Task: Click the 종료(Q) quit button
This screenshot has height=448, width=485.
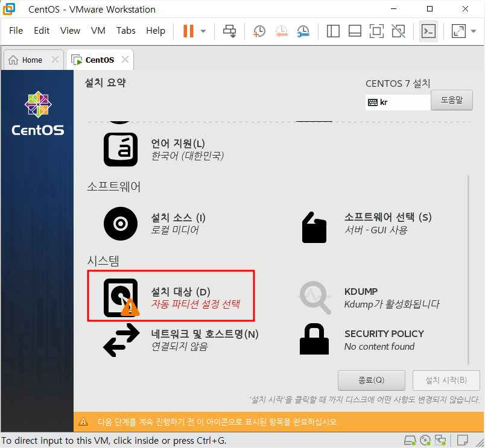Action: click(x=371, y=380)
